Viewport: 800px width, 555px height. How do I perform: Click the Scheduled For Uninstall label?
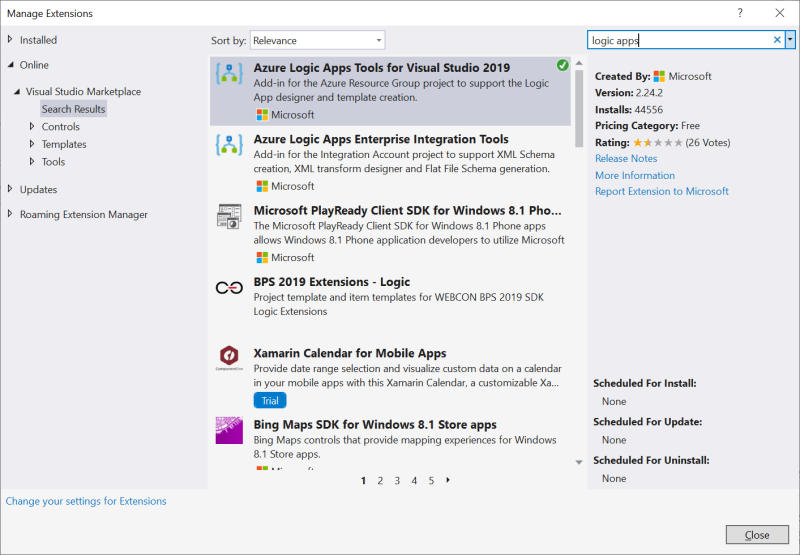coord(651,461)
